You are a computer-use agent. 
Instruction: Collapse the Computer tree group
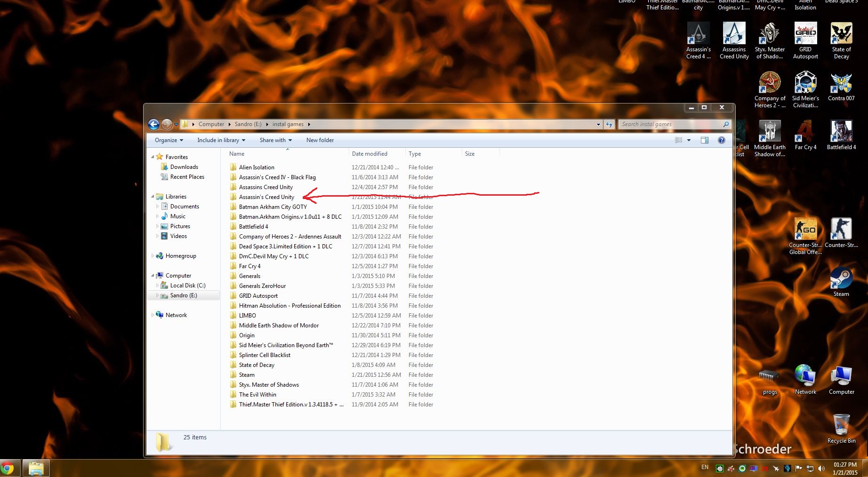153,276
